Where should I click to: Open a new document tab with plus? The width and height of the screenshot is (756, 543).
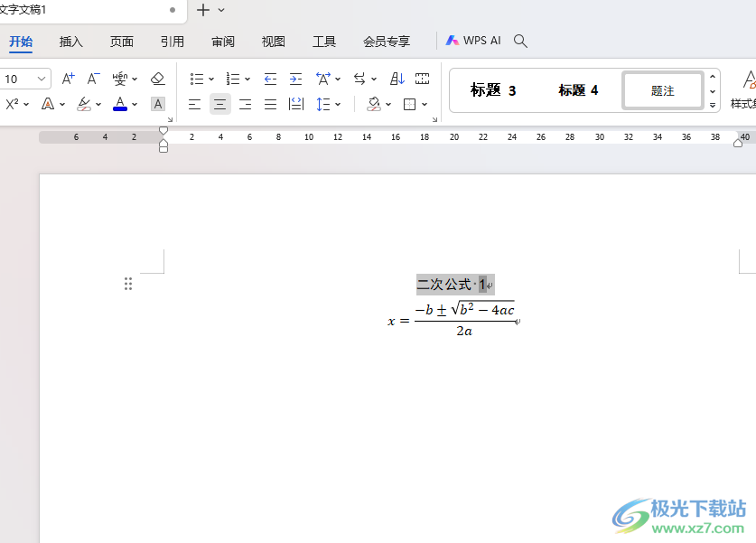(x=203, y=10)
